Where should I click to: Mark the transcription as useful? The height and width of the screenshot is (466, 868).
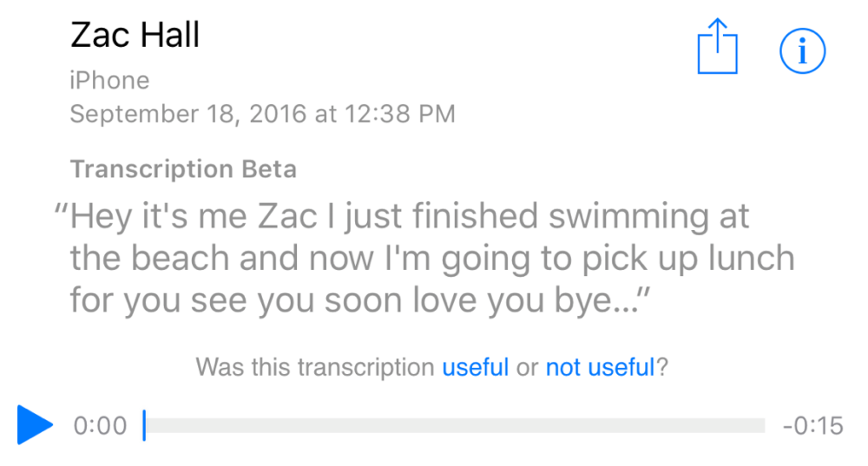tap(475, 367)
